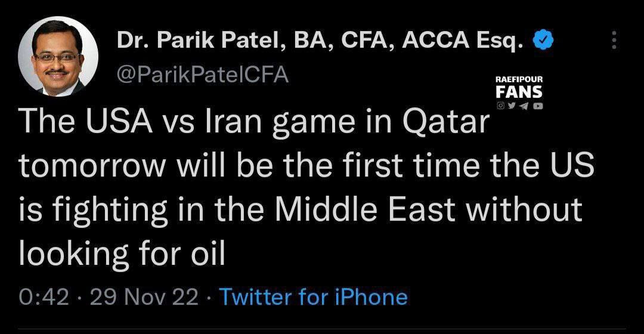The image size is (644, 334).
Task: Click the word FANS in the watermark
Action: click(x=519, y=92)
